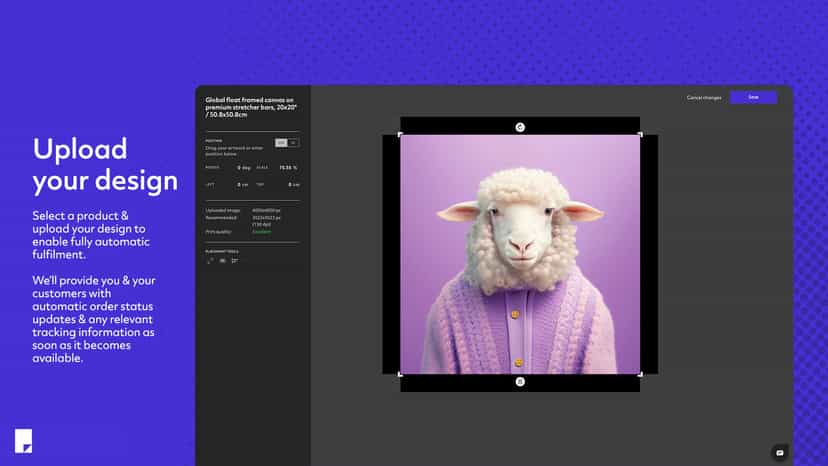Click Cancel changes link
The height and width of the screenshot is (466, 828).
coord(704,98)
